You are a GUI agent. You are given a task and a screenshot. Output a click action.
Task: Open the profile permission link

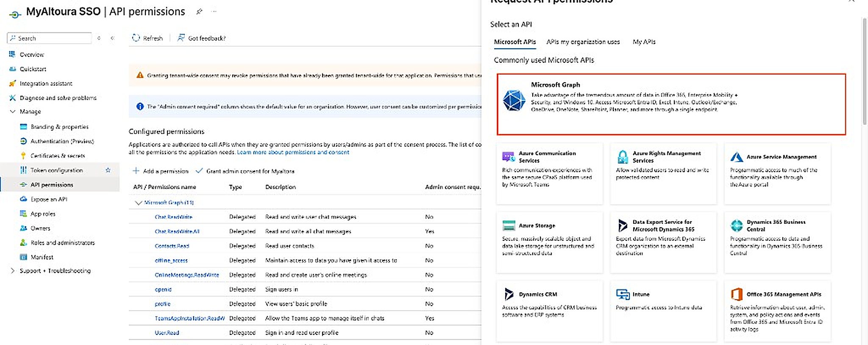pyautogui.click(x=162, y=304)
